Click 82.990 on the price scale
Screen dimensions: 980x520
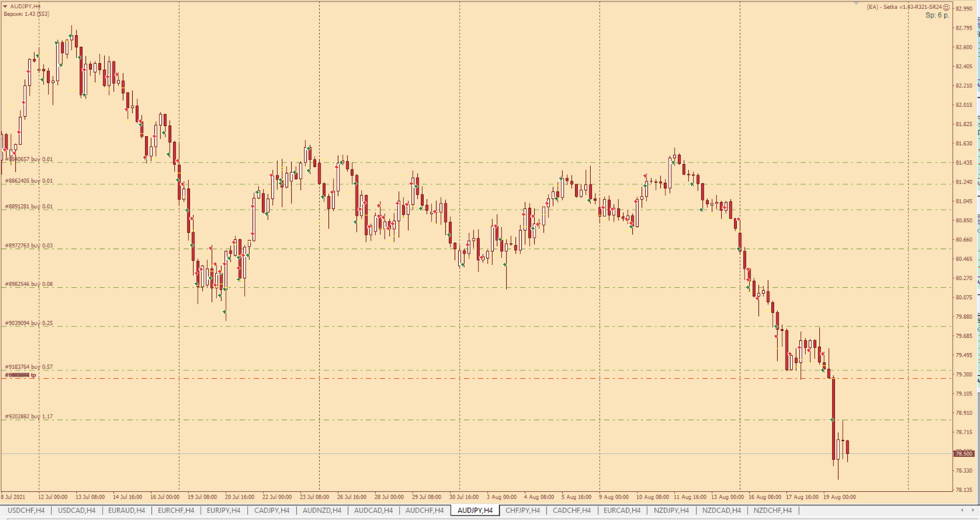[964, 9]
